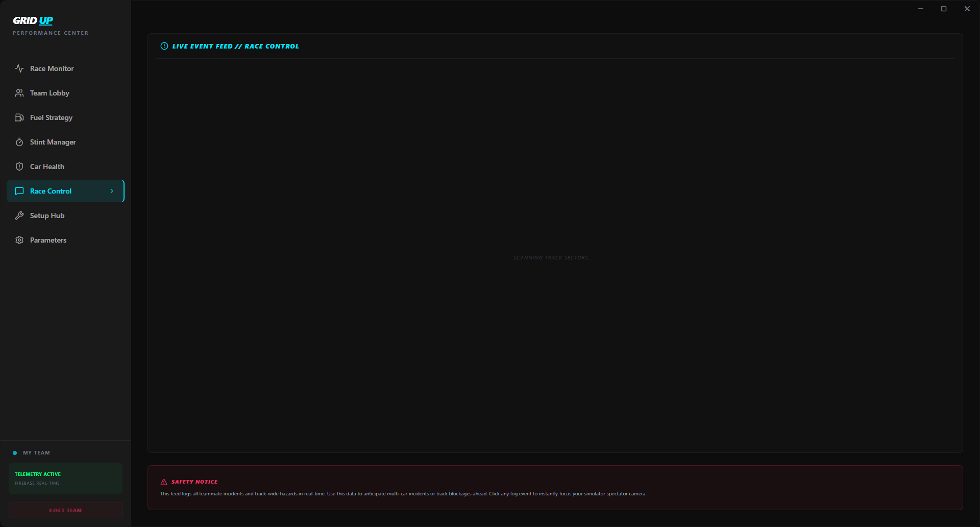Click the Safety Notice warning triangle icon

coord(164,482)
